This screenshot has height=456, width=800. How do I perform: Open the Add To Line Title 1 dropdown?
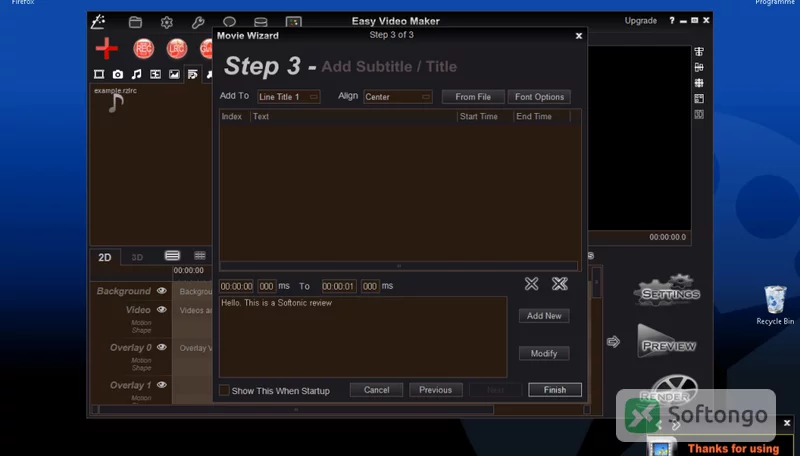(288, 97)
